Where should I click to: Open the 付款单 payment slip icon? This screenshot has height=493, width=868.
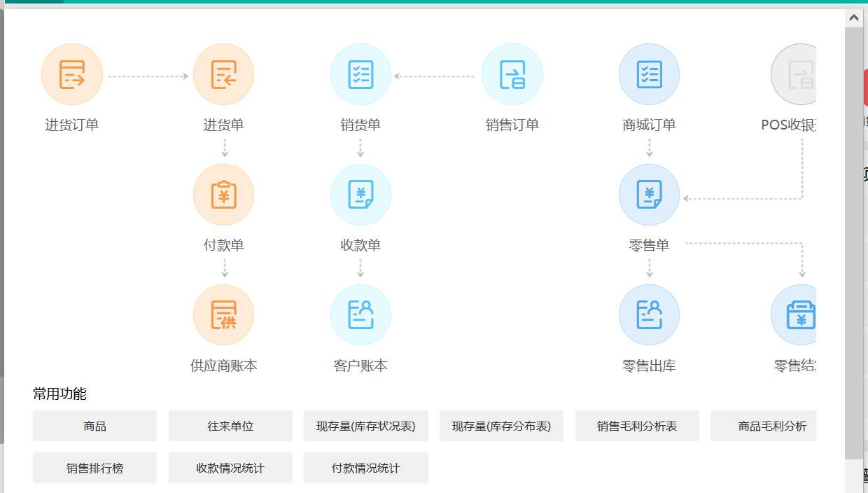coord(223,194)
